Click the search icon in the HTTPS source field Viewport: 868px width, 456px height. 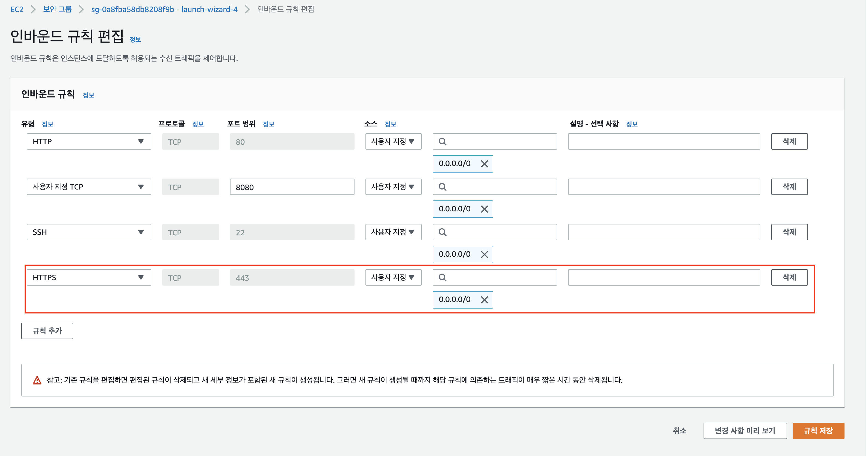(x=442, y=277)
